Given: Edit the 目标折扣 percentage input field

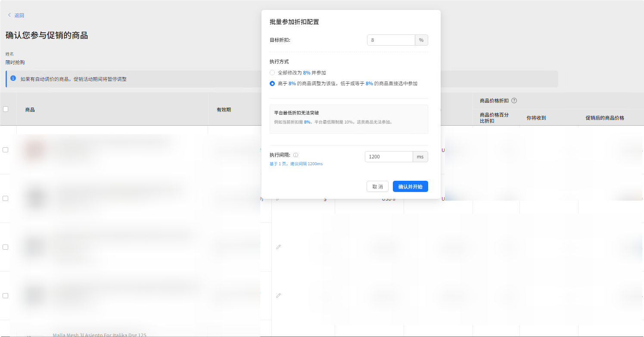Looking at the screenshot, I should click(x=391, y=40).
